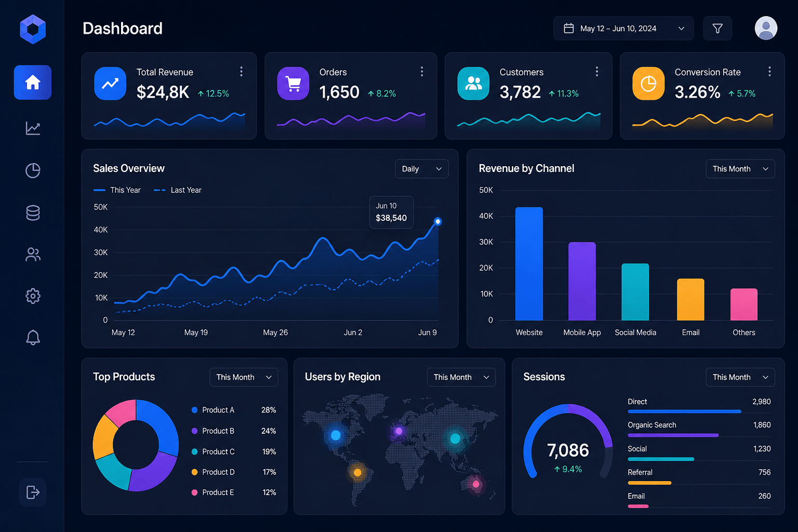The height and width of the screenshot is (532, 798).
Task: Open the user profile avatar
Action: pos(766,28)
